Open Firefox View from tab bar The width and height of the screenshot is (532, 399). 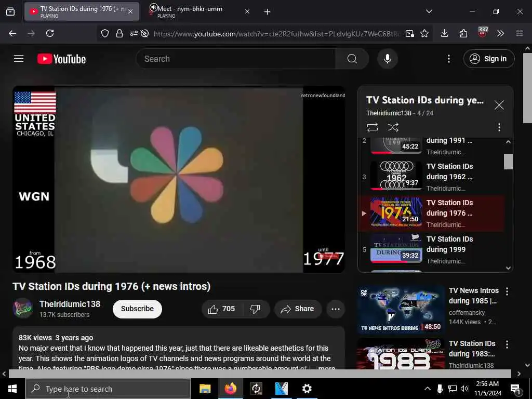10,12
